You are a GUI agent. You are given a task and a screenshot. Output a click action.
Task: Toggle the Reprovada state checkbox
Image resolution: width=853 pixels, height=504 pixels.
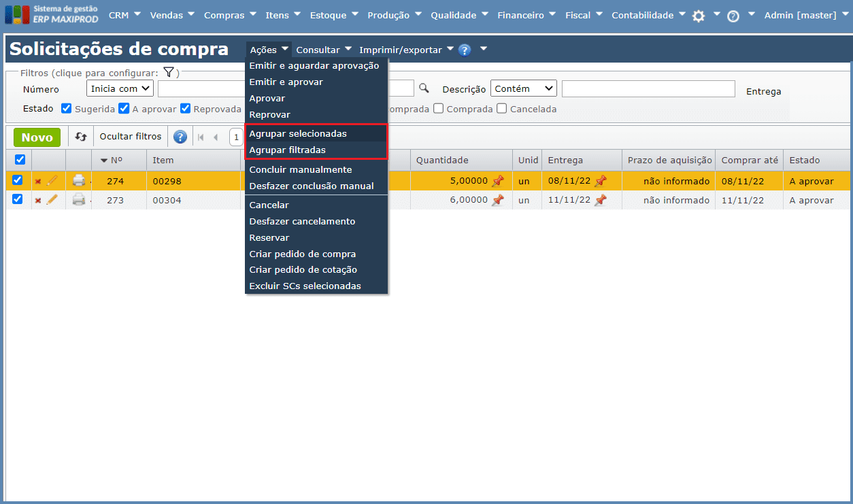point(185,108)
